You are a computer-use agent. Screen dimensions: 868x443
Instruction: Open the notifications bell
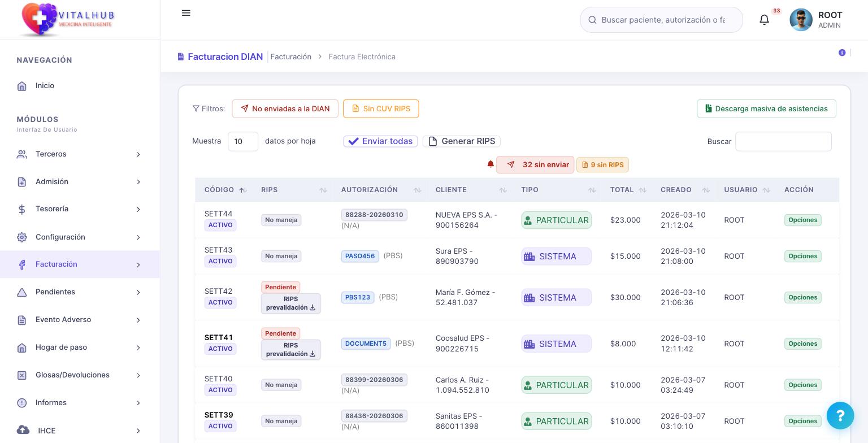coord(764,20)
